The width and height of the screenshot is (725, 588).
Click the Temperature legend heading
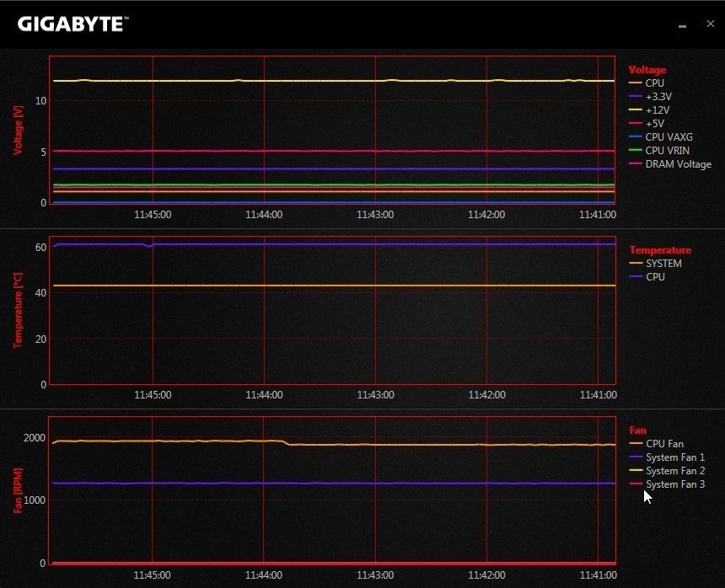660,250
